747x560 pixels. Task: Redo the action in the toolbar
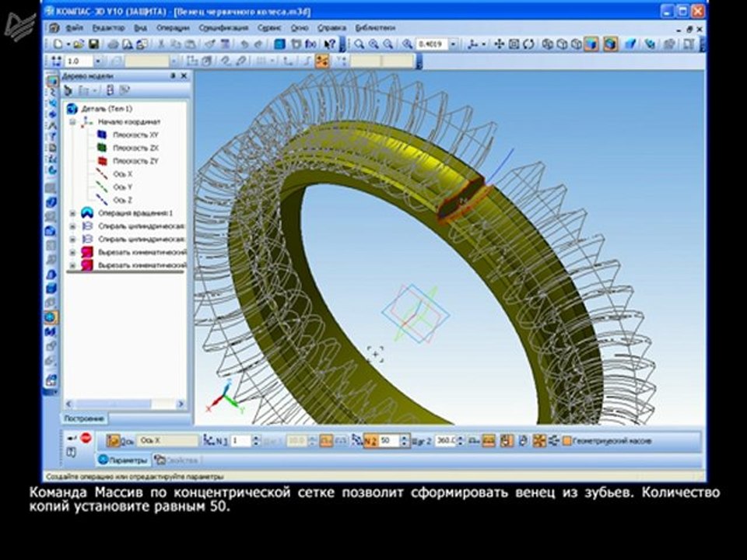tap(258, 44)
